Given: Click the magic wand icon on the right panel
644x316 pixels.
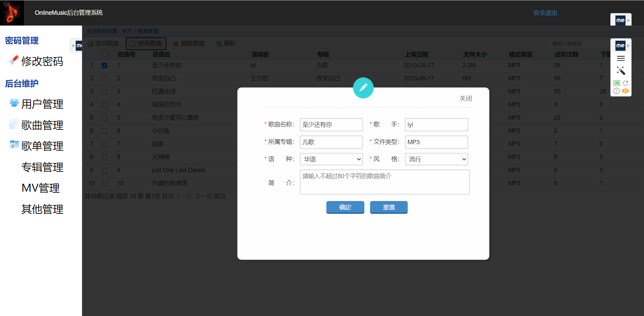Looking at the screenshot, I should 621,71.
